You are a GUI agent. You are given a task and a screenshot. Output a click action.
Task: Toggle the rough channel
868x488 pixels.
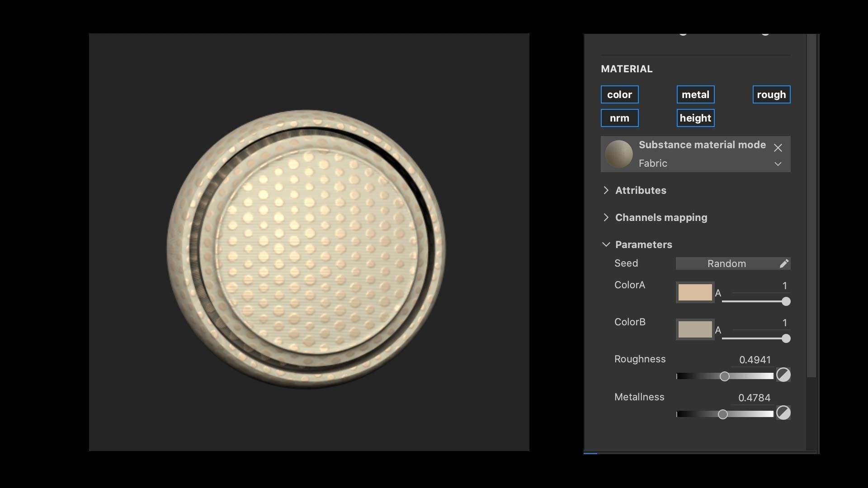(x=771, y=94)
